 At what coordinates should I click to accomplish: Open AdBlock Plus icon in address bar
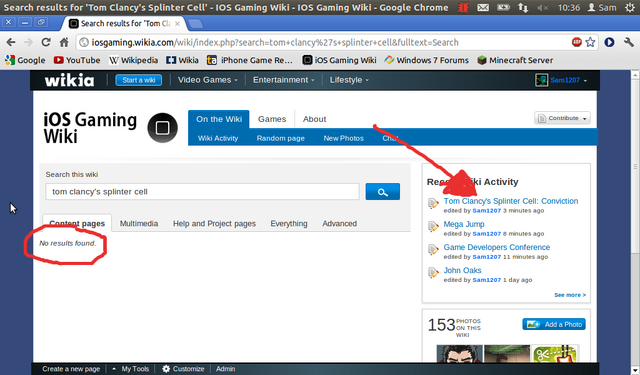(x=576, y=42)
